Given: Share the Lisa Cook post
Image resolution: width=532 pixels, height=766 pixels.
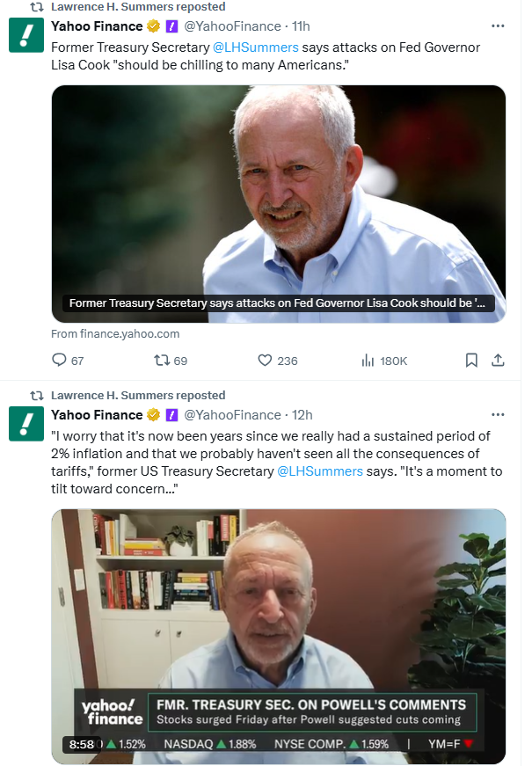Looking at the screenshot, I should tap(497, 361).
